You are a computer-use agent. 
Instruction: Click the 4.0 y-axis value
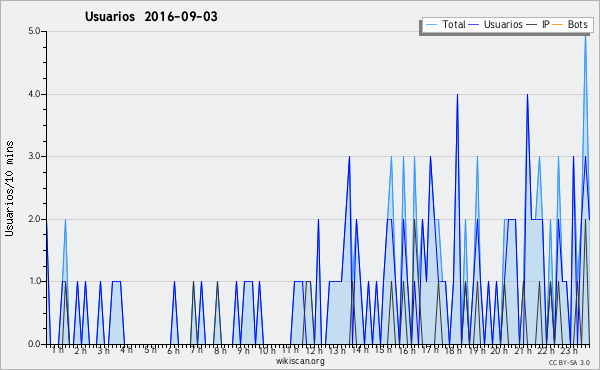coord(34,94)
